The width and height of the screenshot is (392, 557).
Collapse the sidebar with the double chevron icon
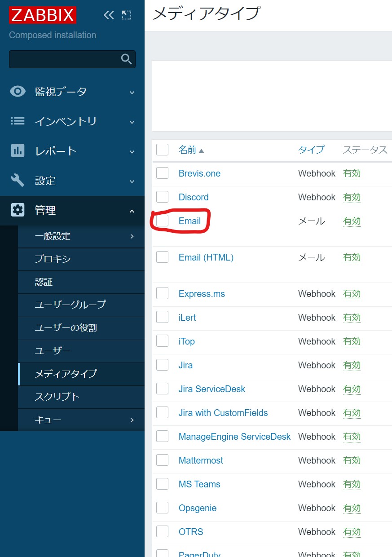pyautogui.click(x=109, y=15)
